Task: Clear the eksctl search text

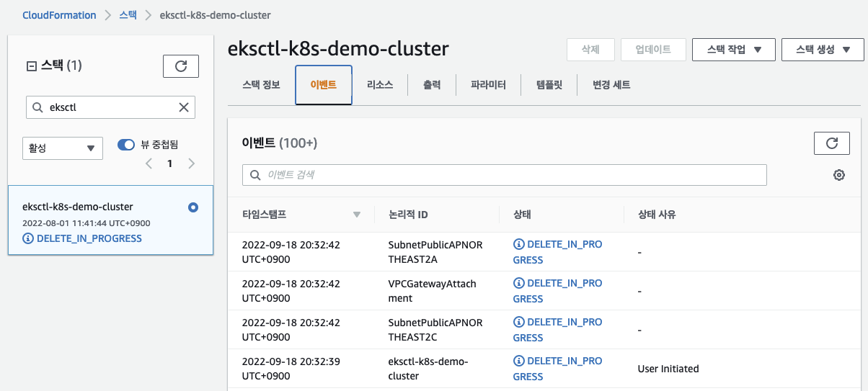Action: (184, 108)
